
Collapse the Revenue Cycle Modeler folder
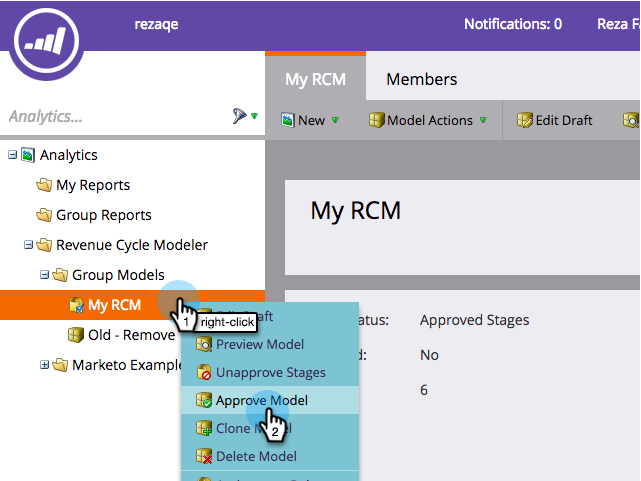tap(28, 245)
